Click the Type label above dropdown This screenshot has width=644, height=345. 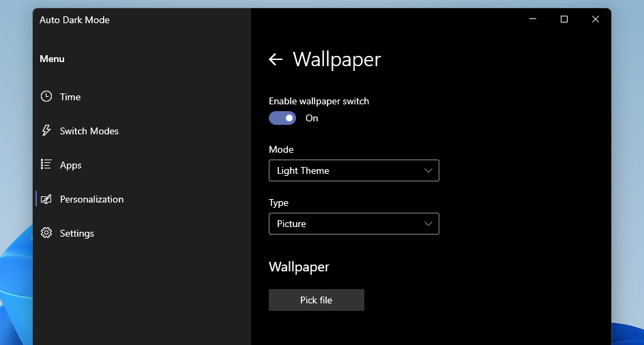(278, 203)
